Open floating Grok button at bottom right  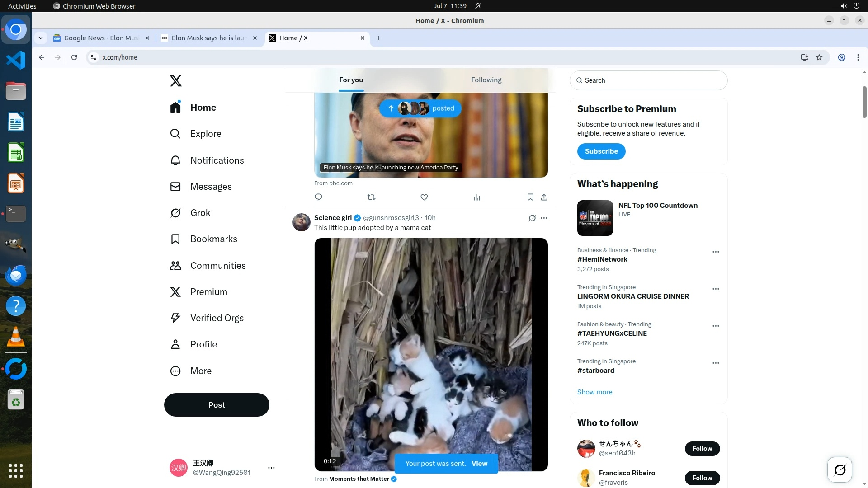[840, 470]
